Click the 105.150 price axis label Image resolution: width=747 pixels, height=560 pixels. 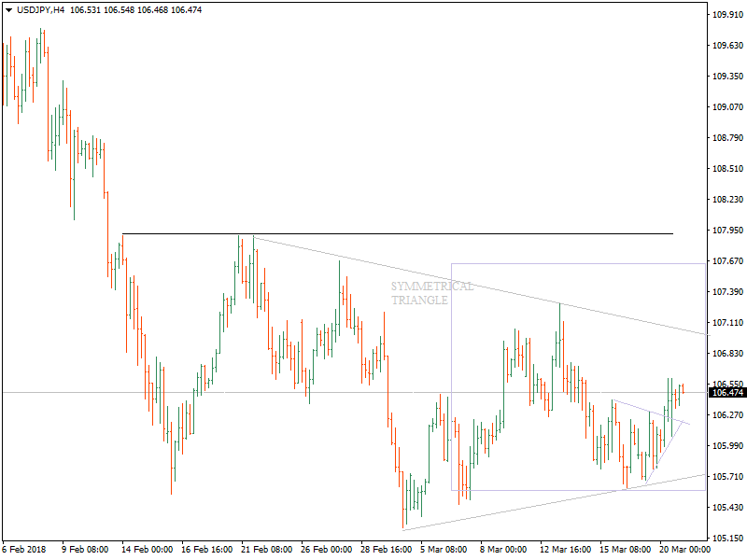tap(726, 539)
